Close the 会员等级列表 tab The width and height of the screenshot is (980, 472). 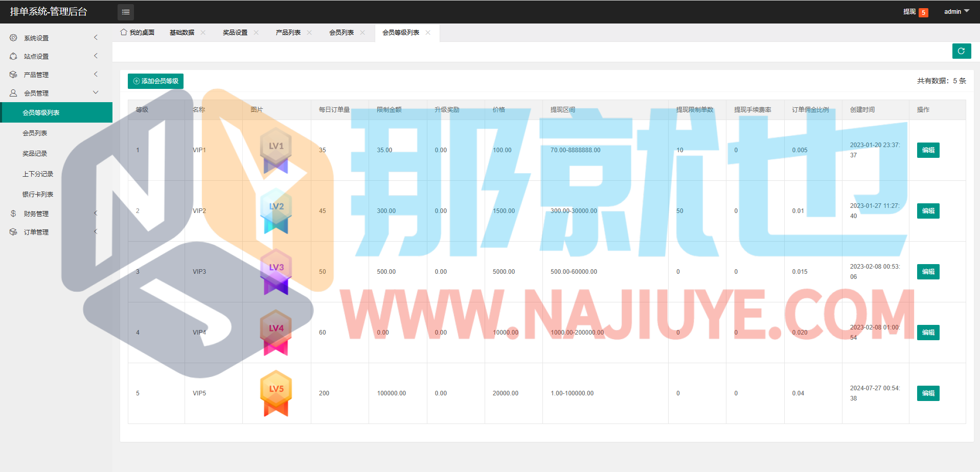(428, 32)
